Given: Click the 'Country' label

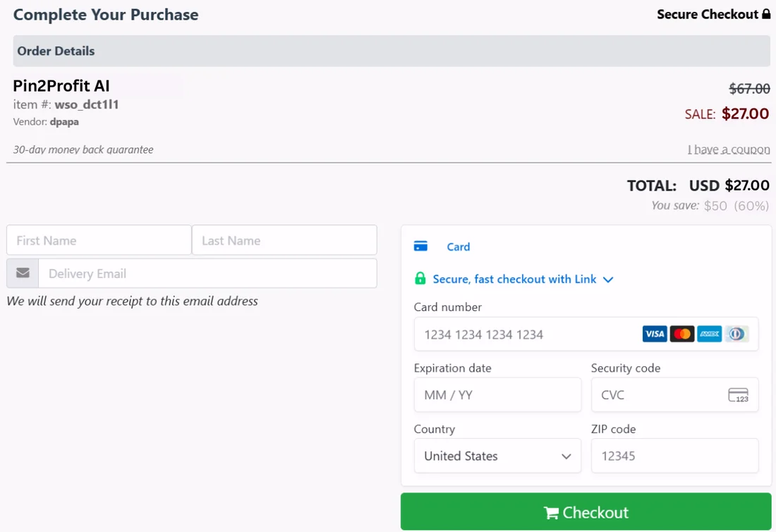Looking at the screenshot, I should click(x=435, y=429).
